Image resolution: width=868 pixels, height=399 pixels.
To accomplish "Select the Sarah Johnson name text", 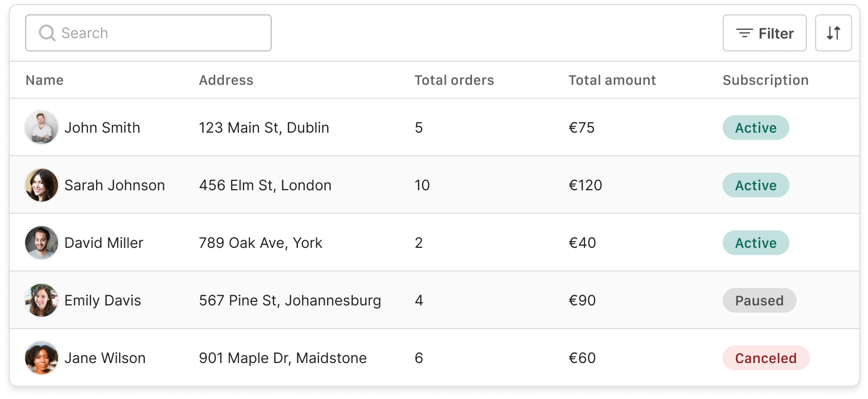I will [x=115, y=185].
